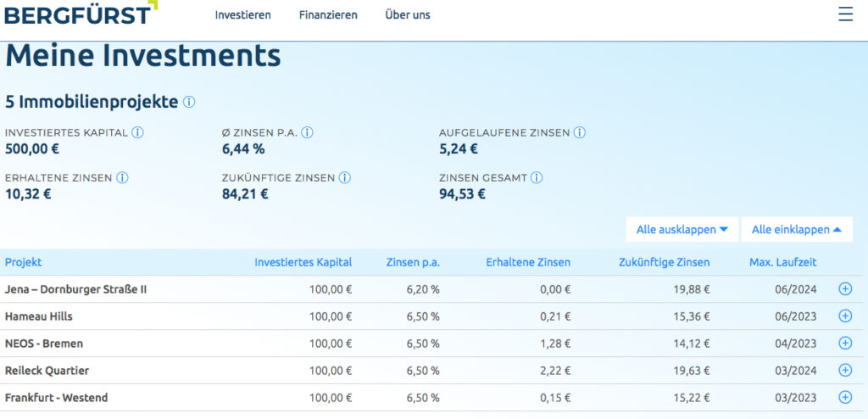Viewport: 868px width, 419px height.
Task: Click the 06/2023 maturity date
Action: coord(796,316)
